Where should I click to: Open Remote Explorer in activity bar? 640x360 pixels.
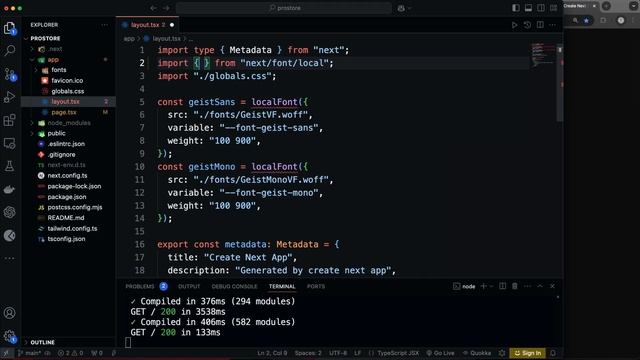[x=9, y=143]
